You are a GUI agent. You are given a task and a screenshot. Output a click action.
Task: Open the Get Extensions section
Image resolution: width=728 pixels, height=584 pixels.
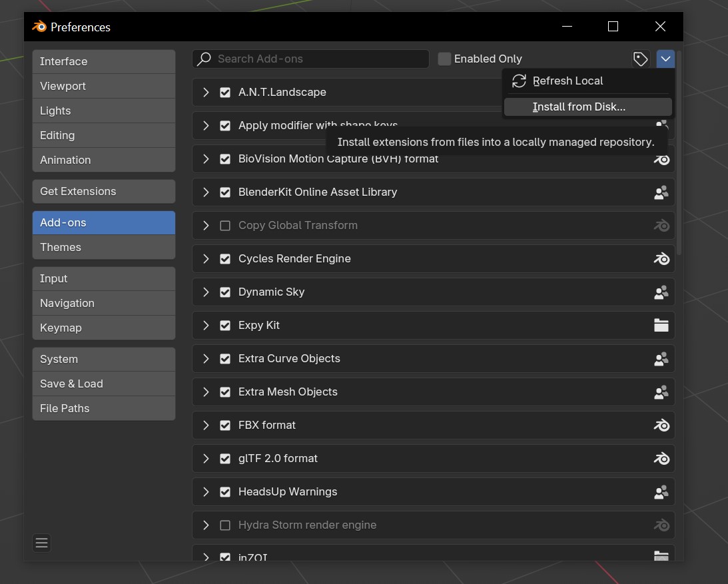click(104, 191)
